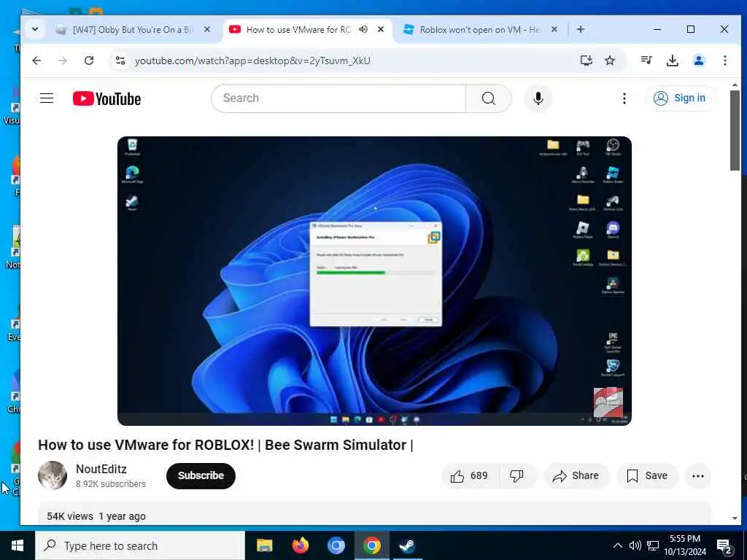Search with your voice microphone button

[538, 98]
